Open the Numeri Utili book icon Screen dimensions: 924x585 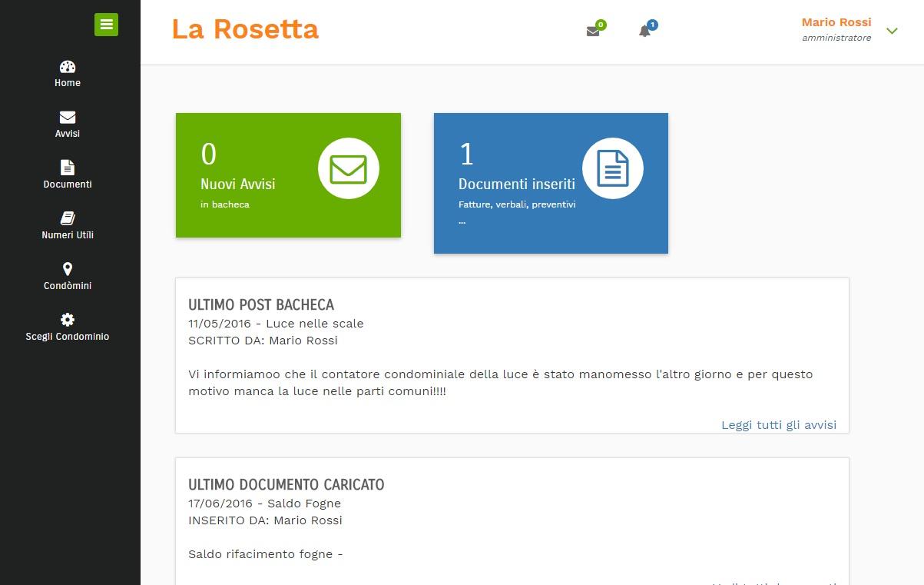(68, 218)
